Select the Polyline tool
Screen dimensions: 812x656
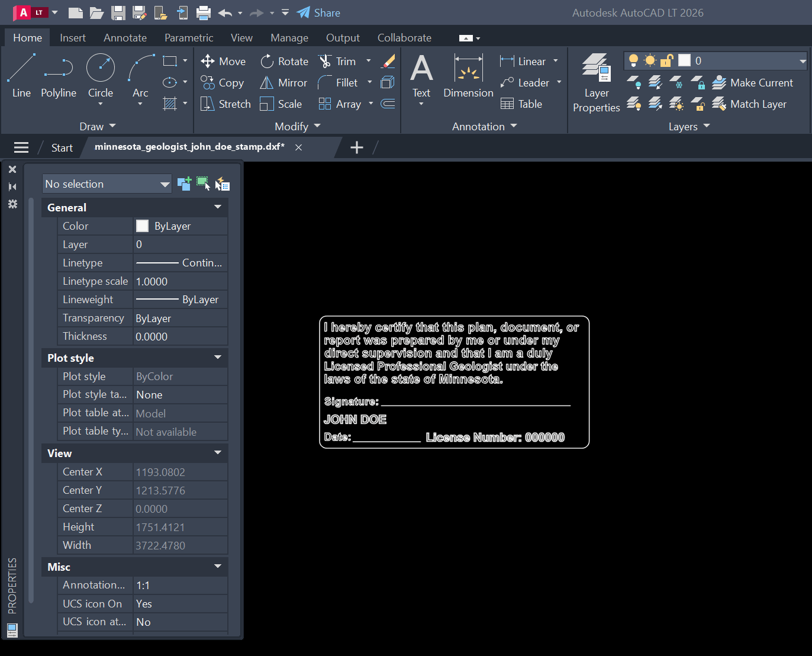[x=59, y=76]
